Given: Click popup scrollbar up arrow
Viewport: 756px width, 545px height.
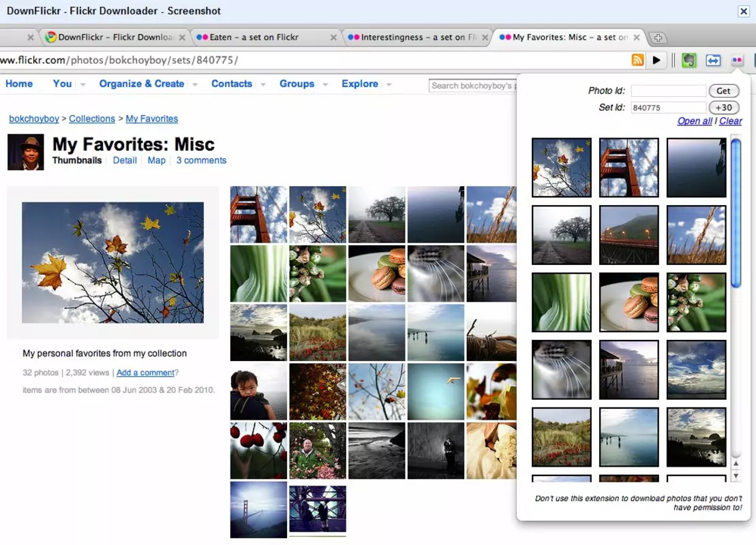Looking at the screenshot, I should point(736,463).
